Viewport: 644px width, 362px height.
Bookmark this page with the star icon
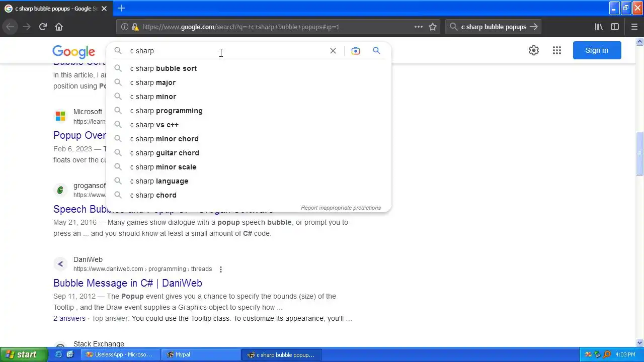[x=433, y=27]
